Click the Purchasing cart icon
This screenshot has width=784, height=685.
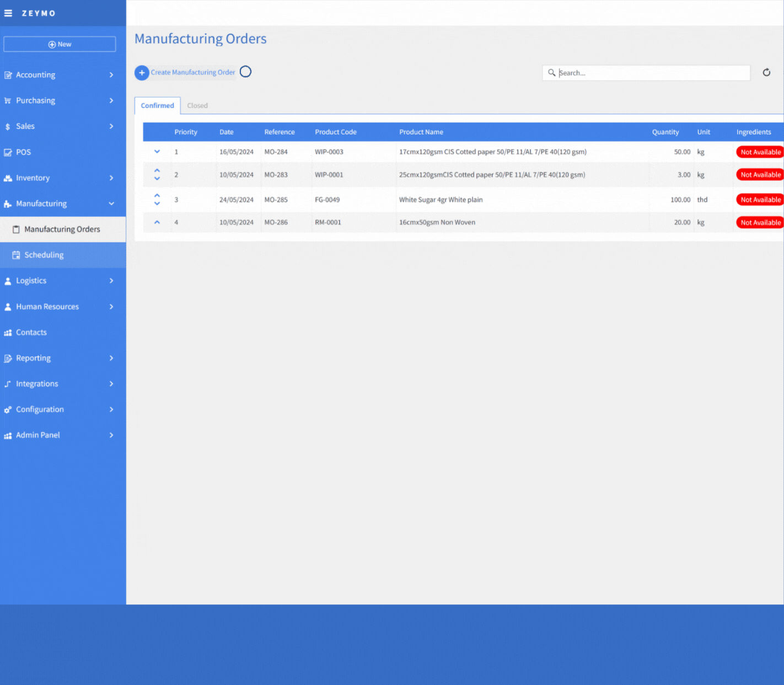pos(8,100)
